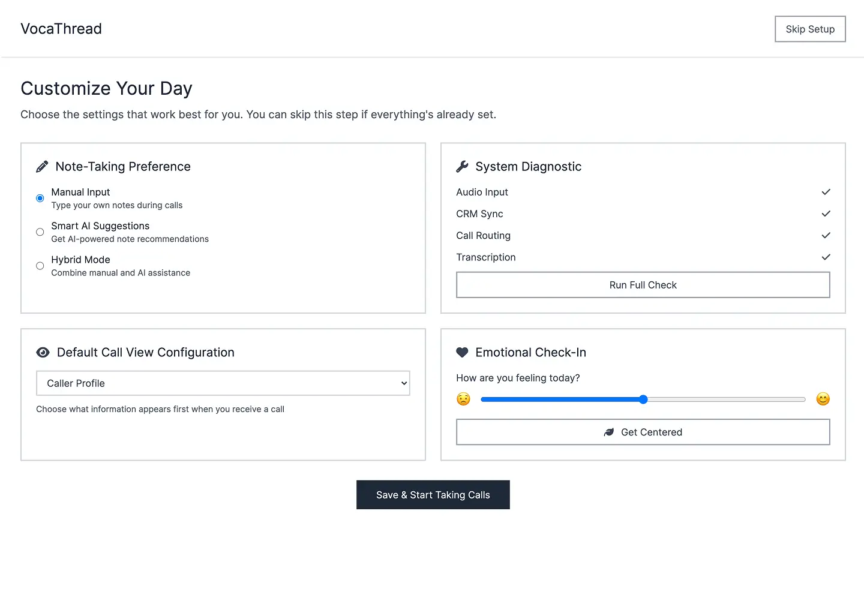Image resolution: width=864 pixels, height=616 pixels.
Task: Adjust the mood slider handle
Action: pyautogui.click(x=643, y=399)
